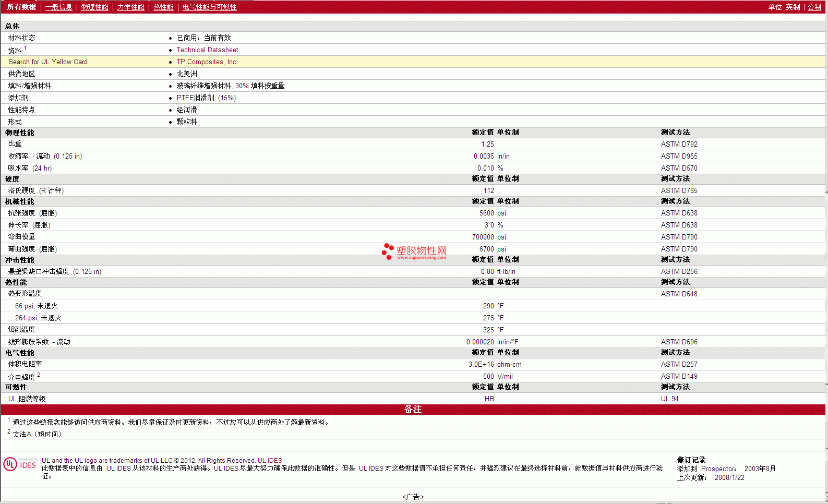Click the TP Composites, Inc. link
This screenshot has height=504, width=828.
point(207,62)
